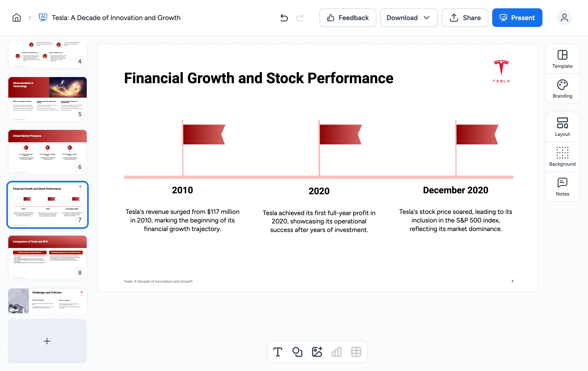This screenshot has height=371, width=588.
Task: Open the speaker Notes panel
Action: coord(562,187)
